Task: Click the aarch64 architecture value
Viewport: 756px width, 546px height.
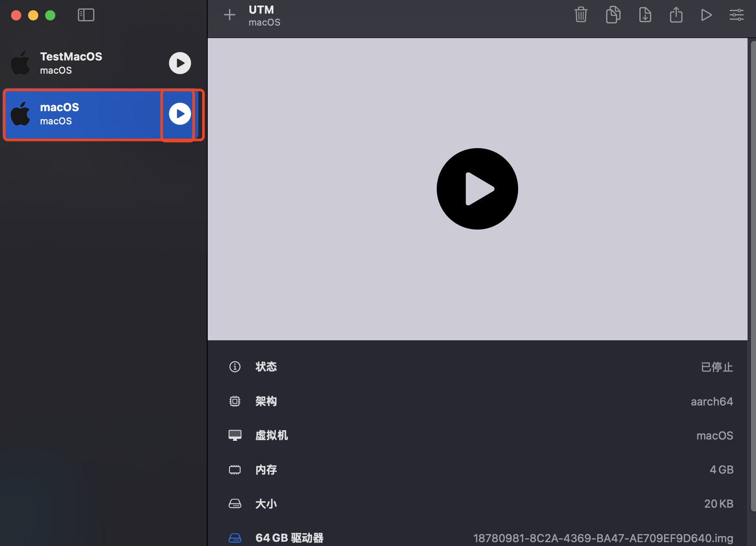Action: 712,402
